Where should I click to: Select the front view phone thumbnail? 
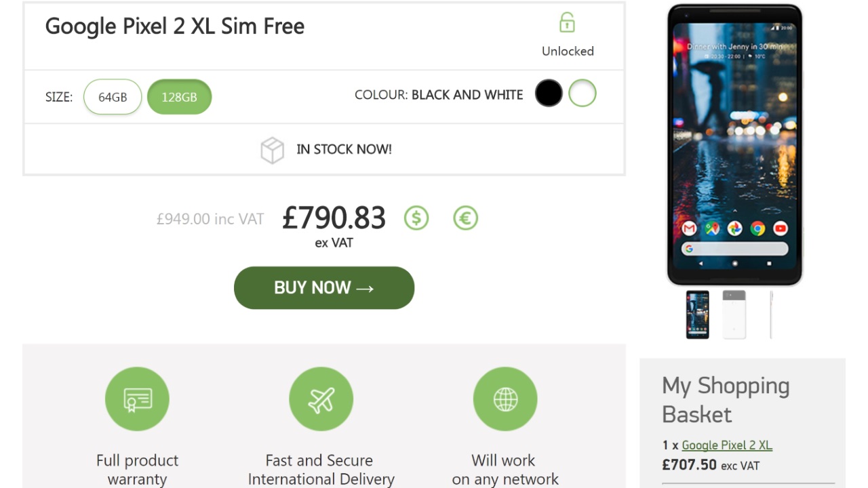(697, 314)
